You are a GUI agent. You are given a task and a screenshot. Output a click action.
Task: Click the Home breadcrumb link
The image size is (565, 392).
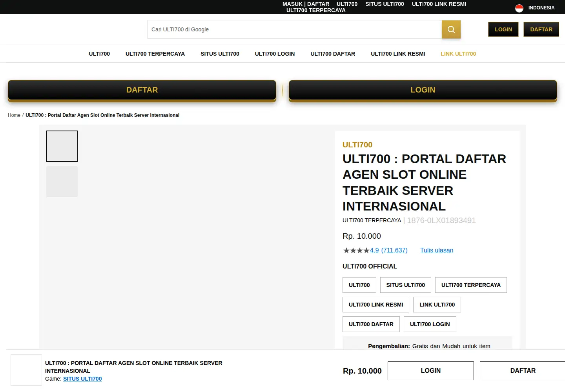(14, 115)
